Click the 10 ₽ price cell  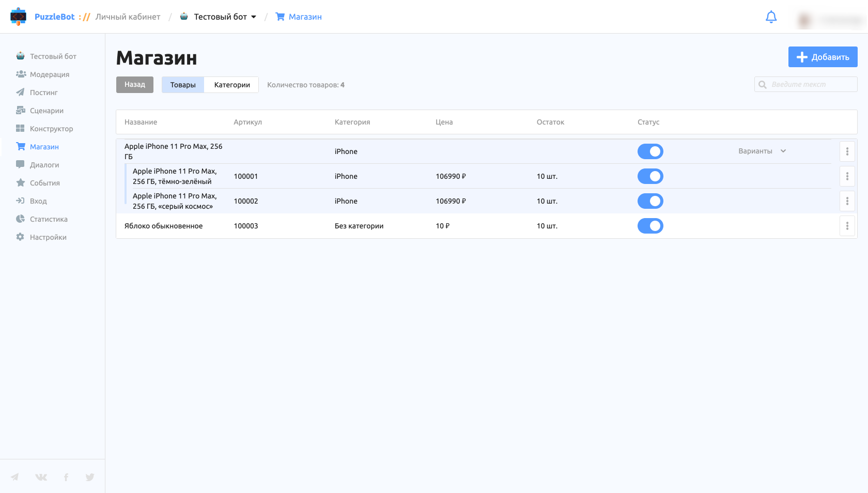pos(443,226)
